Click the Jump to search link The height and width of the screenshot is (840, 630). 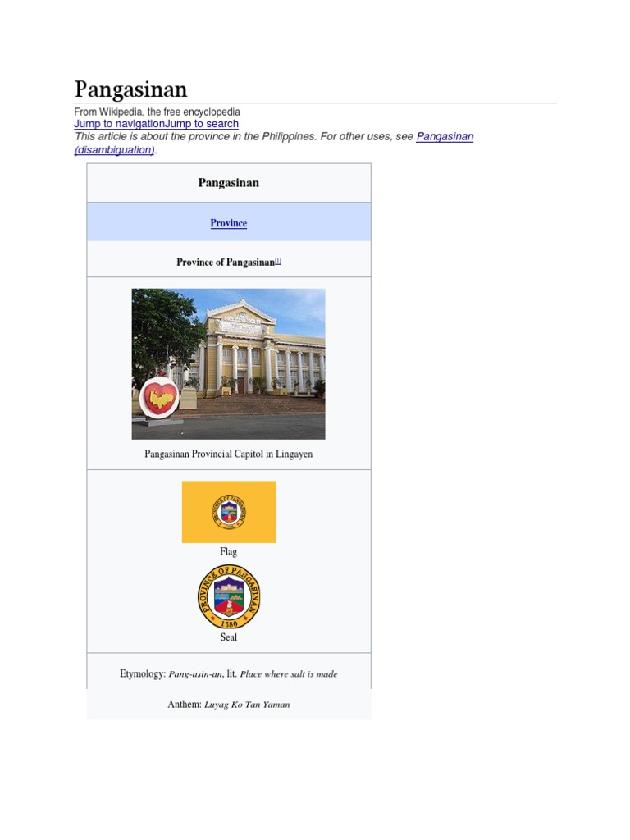pos(202,124)
